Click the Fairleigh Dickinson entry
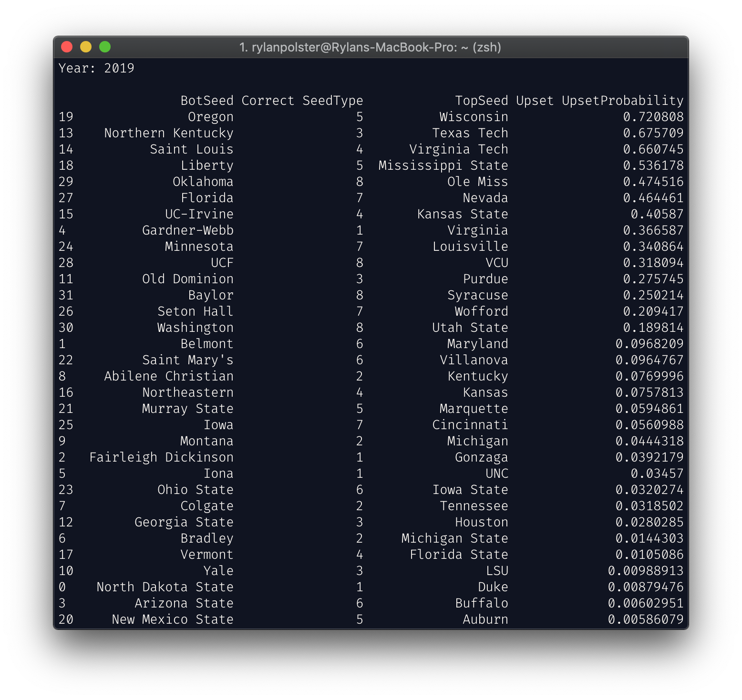 (161, 457)
